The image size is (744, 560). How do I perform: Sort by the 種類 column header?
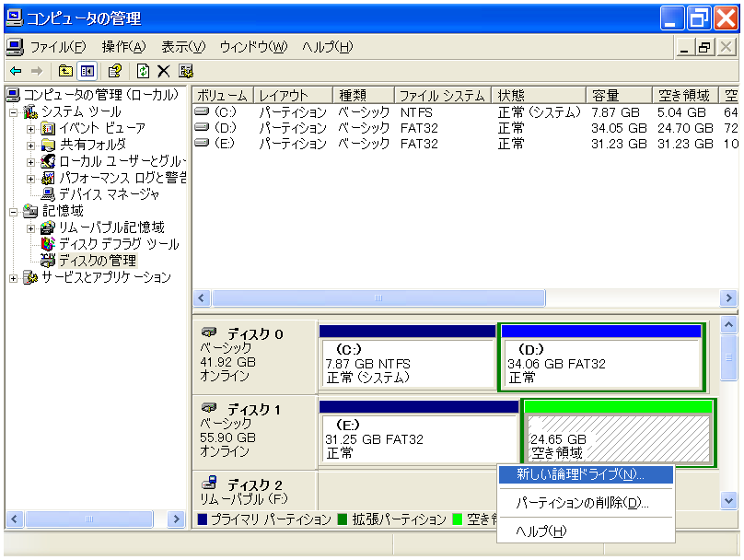[364, 96]
